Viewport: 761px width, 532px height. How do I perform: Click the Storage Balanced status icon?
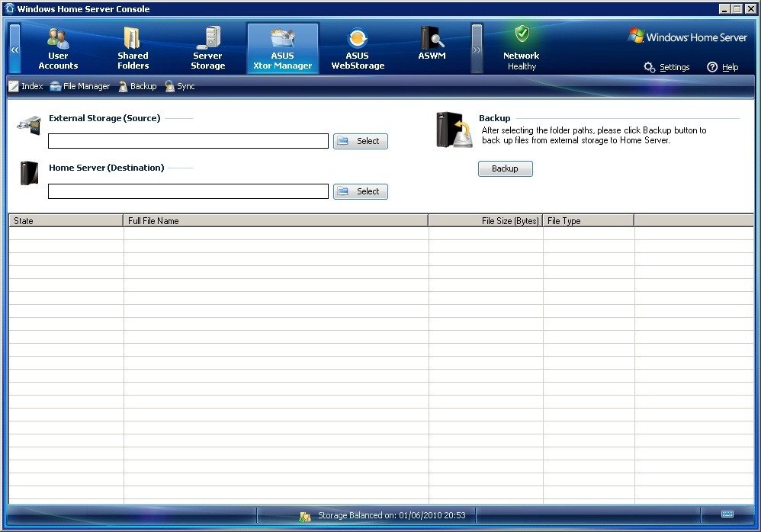[305, 517]
